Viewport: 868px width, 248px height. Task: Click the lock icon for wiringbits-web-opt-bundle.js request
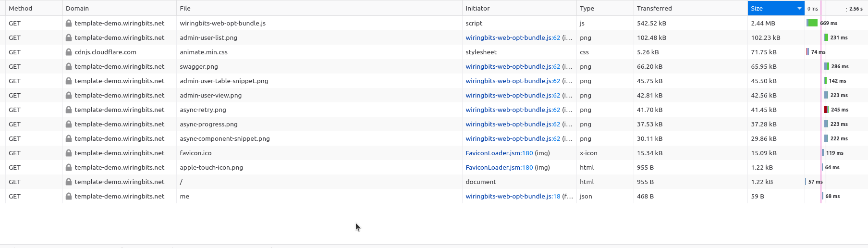point(69,23)
